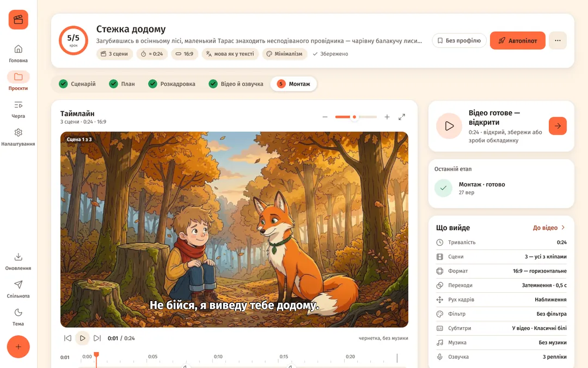Screen dimensions: 588x368
Task: Click the 3 — усі з кліпами value
Action: point(546,256)
